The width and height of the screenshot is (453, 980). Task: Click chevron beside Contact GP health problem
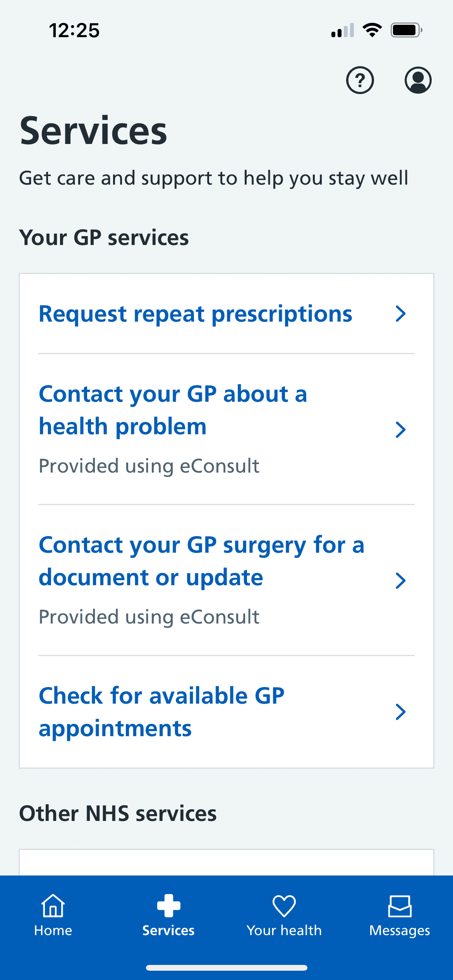pos(401,430)
